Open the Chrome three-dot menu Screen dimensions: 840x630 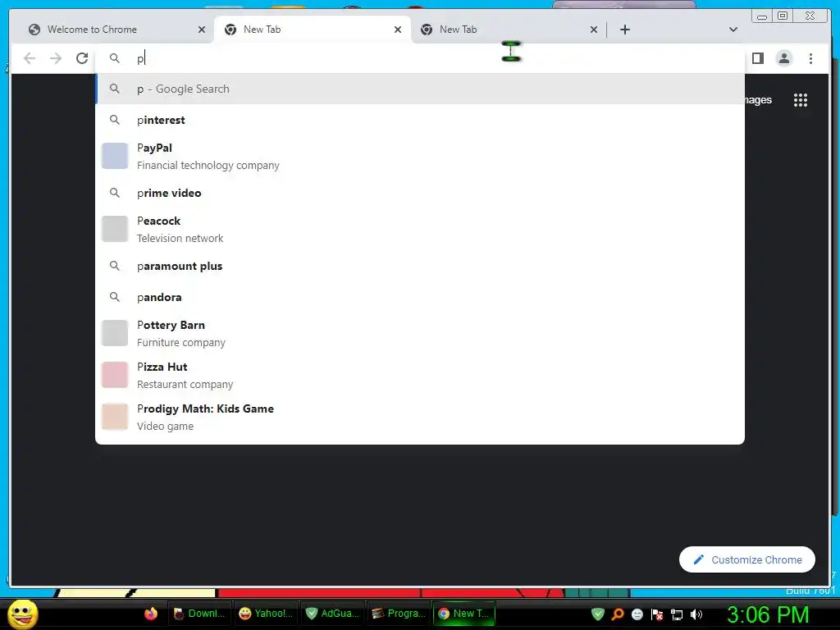(810, 58)
